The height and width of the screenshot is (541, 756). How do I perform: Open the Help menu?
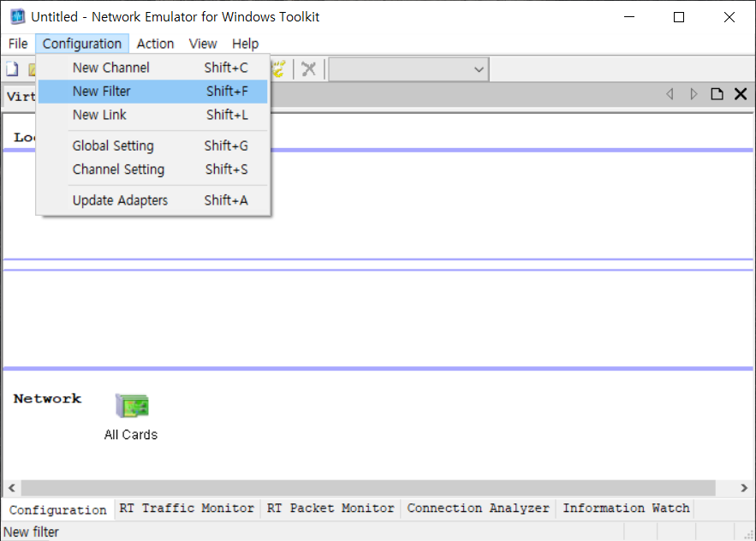245,44
